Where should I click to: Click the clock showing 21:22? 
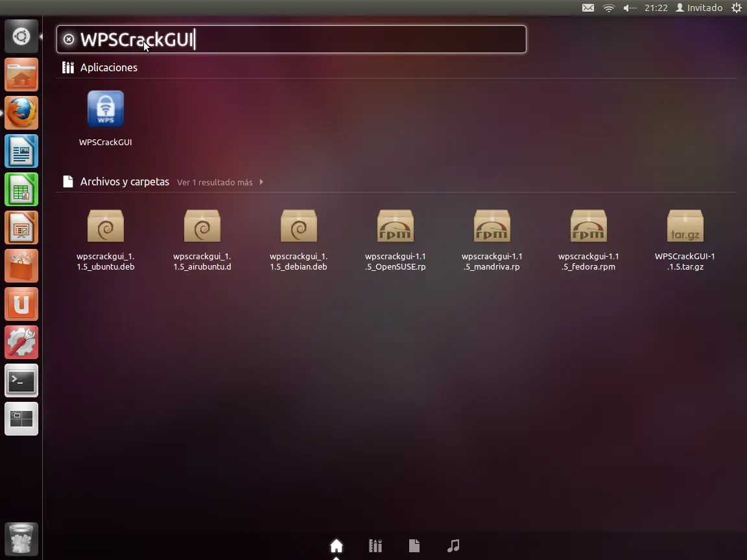656,8
